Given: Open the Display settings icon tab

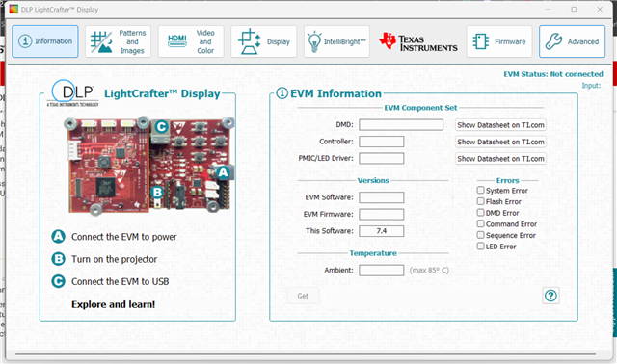Looking at the screenshot, I should pos(263,41).
